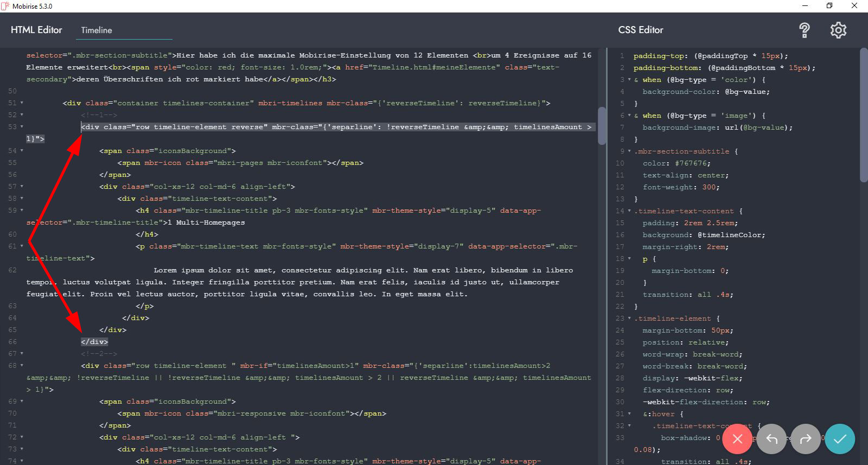Click the red cancel X button
The height and width of the screenshot is (465, 868).
point(737,439)
